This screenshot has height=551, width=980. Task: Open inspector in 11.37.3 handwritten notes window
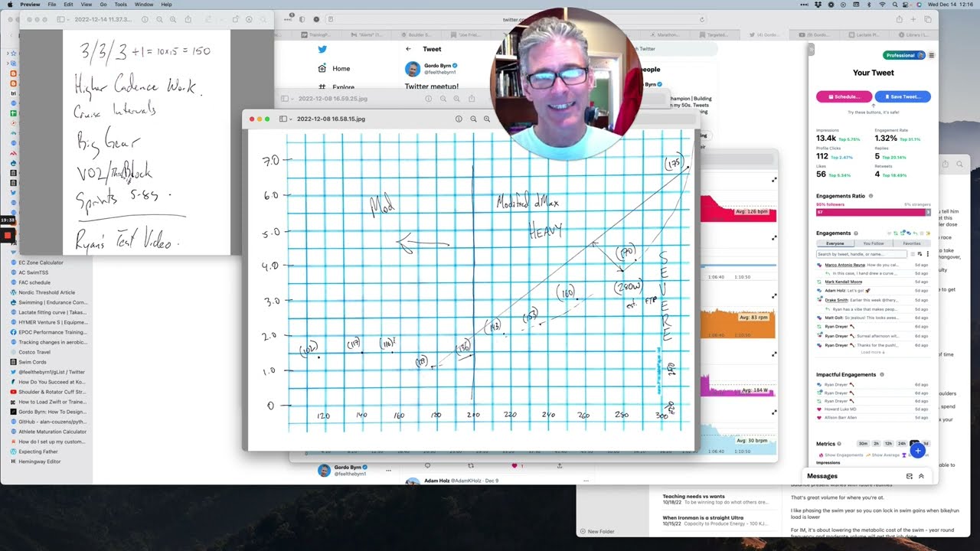pyautogui.click(x=145, y=19)
